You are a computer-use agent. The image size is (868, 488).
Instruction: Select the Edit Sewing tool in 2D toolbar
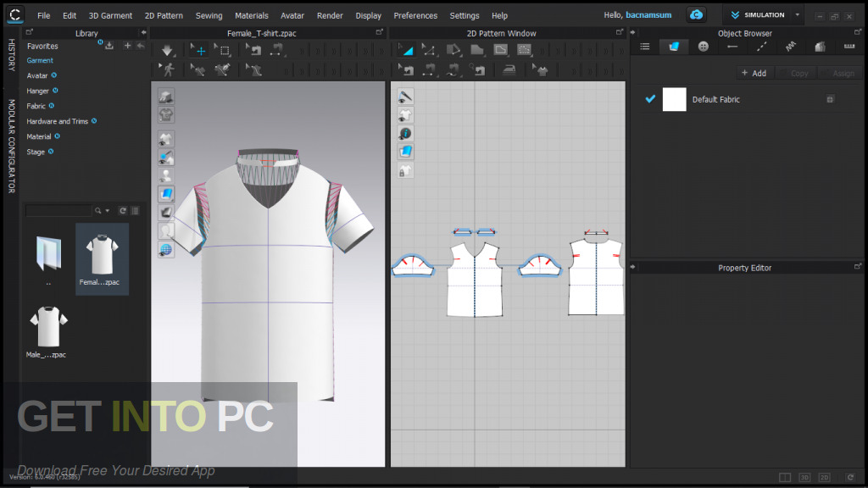point(406,69)
